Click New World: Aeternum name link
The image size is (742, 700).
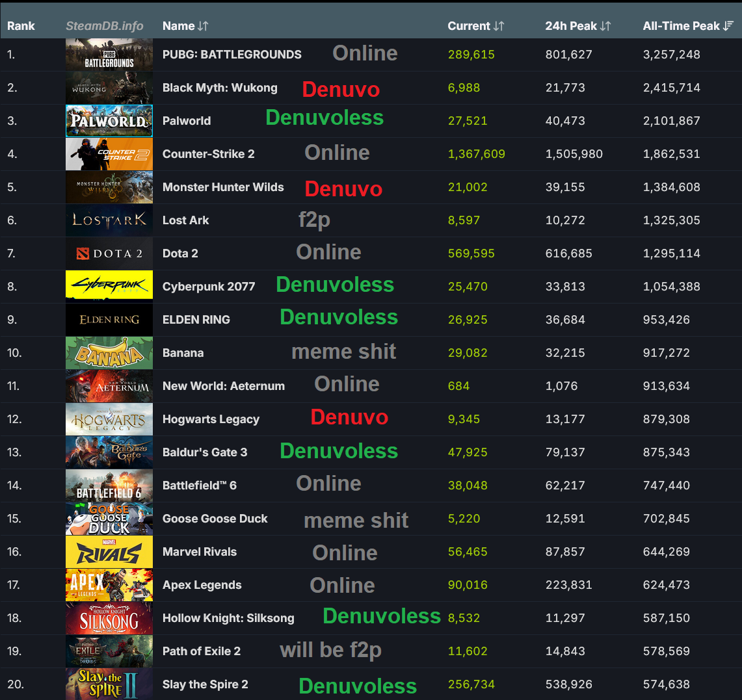(223, 386)
